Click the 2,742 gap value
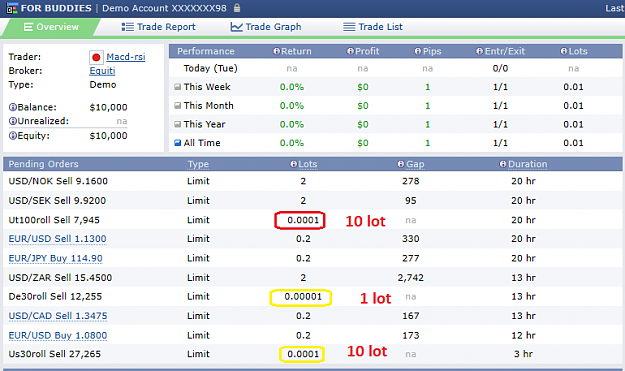This screenshot has width=625, height=371. click(411, 278)
